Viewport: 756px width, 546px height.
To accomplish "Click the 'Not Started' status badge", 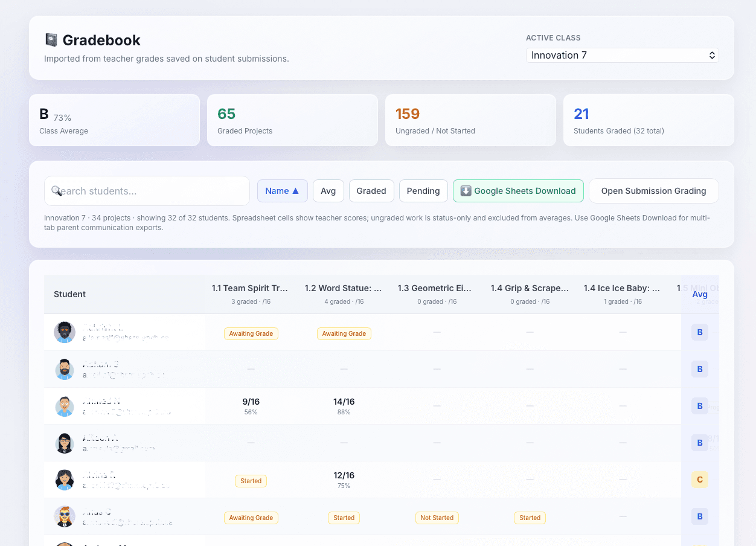I will click(x=437, y=518).
